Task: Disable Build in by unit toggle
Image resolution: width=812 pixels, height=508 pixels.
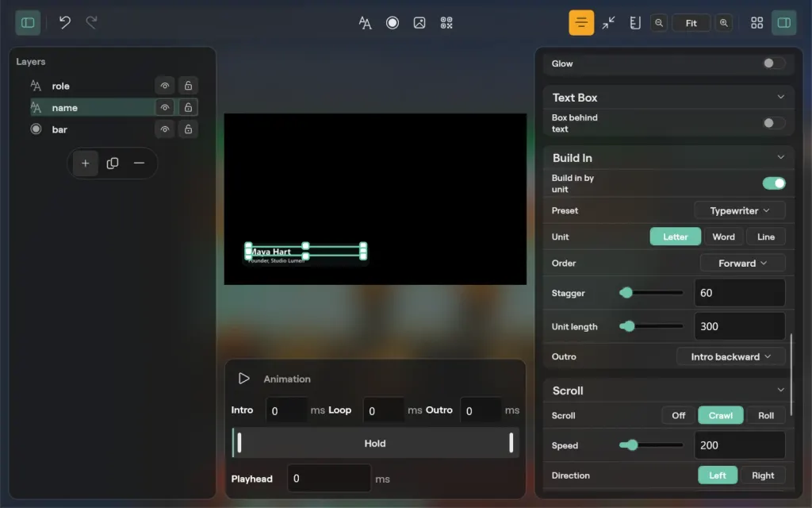Action: click(774, 183)
